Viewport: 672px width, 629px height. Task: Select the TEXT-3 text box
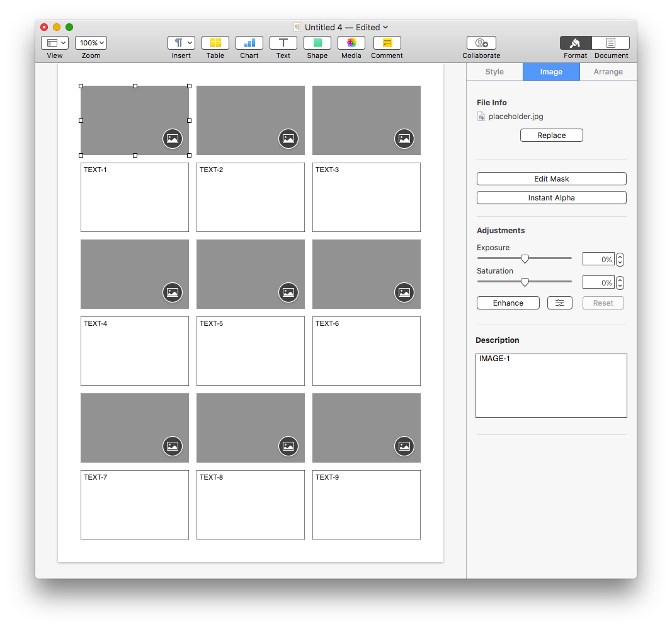click(x=367, y=197)
